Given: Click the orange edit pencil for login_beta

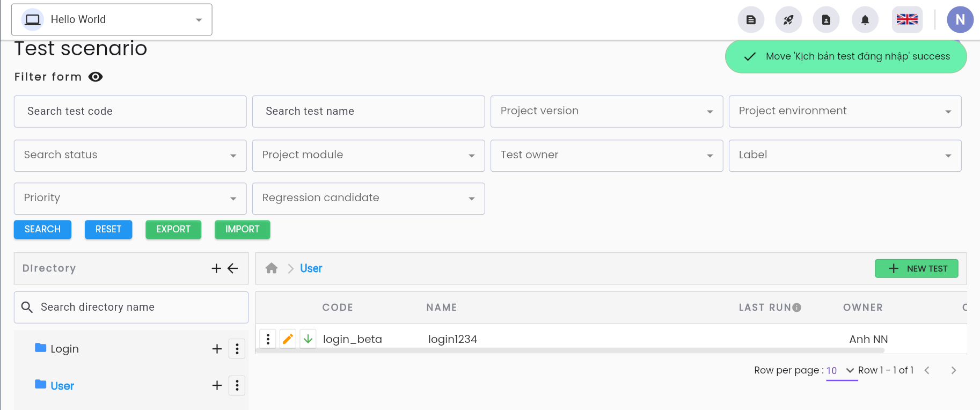Looking at the screenshot, I should coord(288,339).
